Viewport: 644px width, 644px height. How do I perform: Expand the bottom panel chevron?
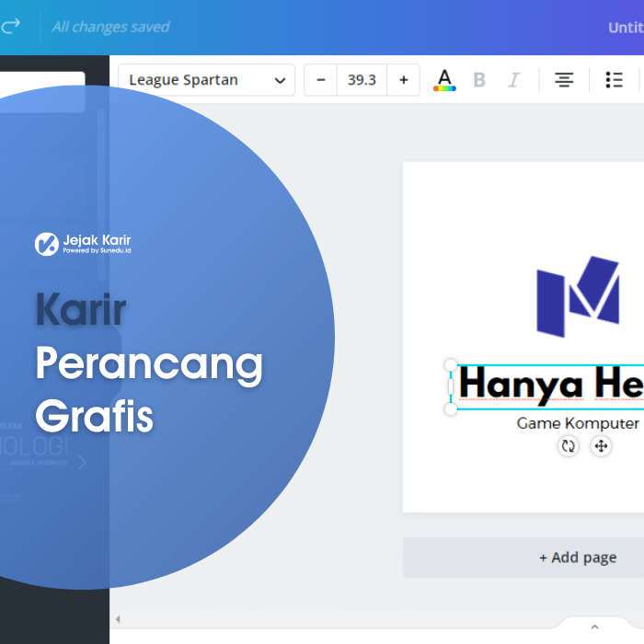tap(594, 627)
